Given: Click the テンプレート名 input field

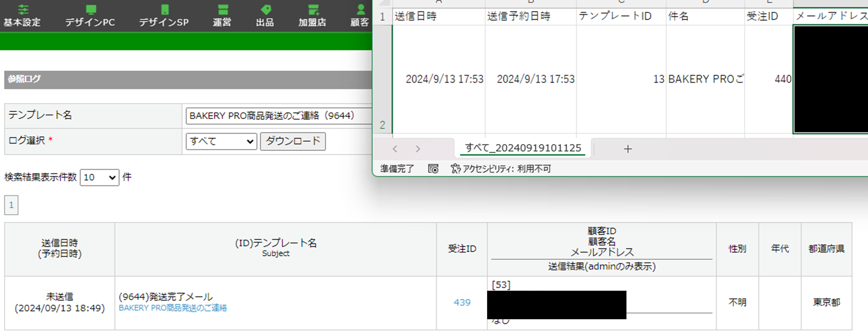Looking at the screenshot, I should coord(279,116).
